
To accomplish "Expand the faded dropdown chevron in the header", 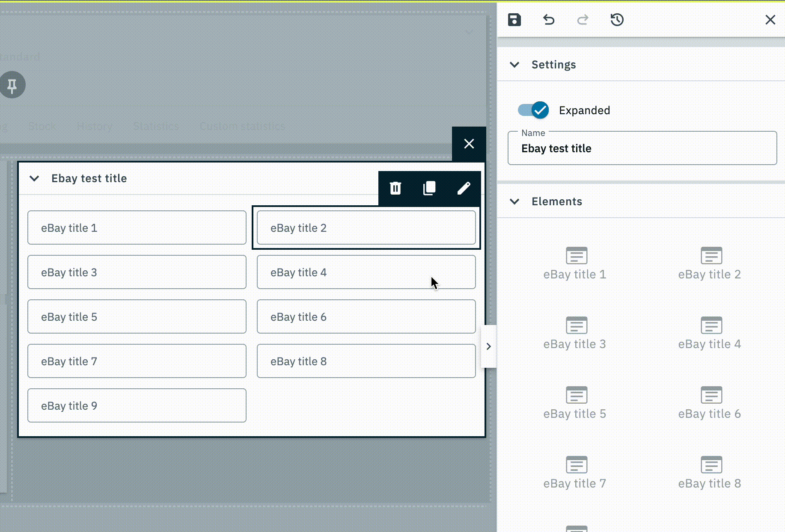I will [469, 32].
